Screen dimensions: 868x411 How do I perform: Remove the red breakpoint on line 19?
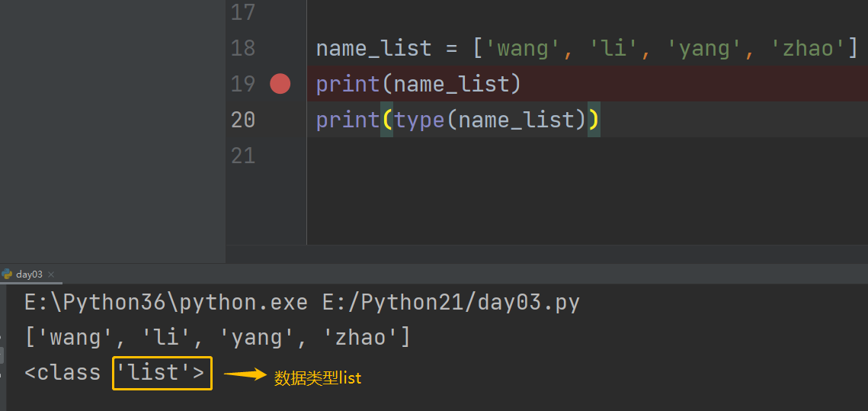[x=280, y=84]
